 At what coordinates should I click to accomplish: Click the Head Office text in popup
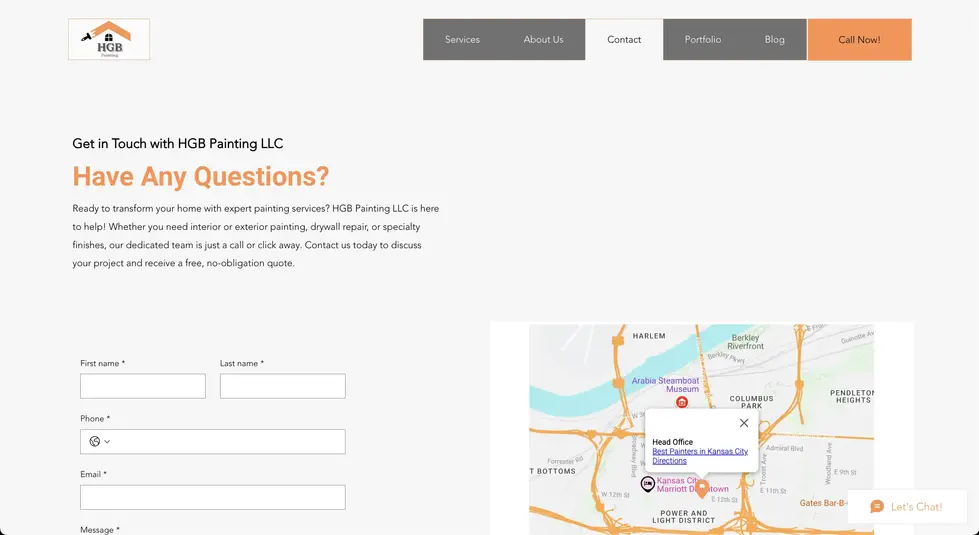672,442
